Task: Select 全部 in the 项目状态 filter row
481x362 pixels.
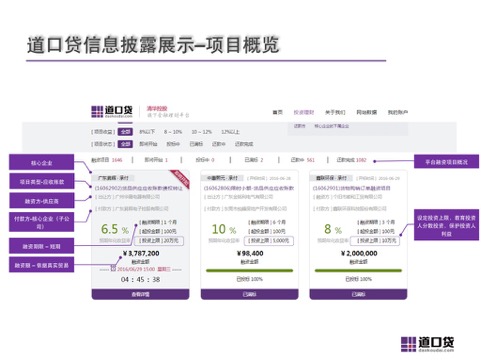Action: click(125, 144)
